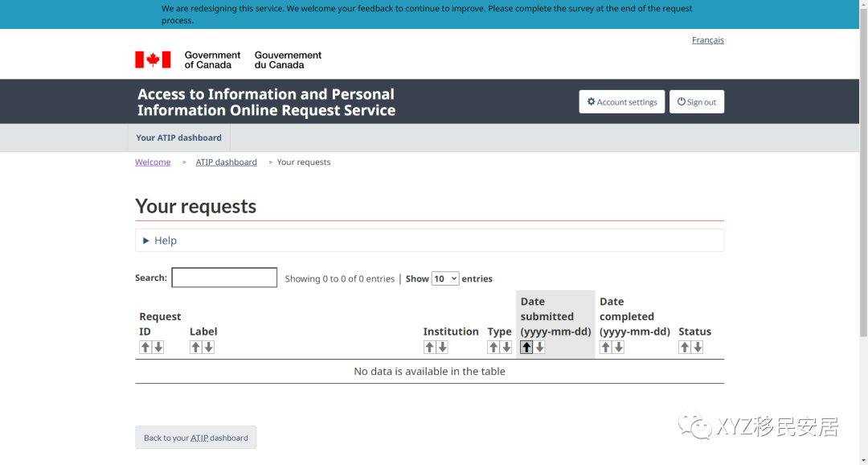Focus the Search input field
This screenshot has width=868, height=465.
coord(224,278)
